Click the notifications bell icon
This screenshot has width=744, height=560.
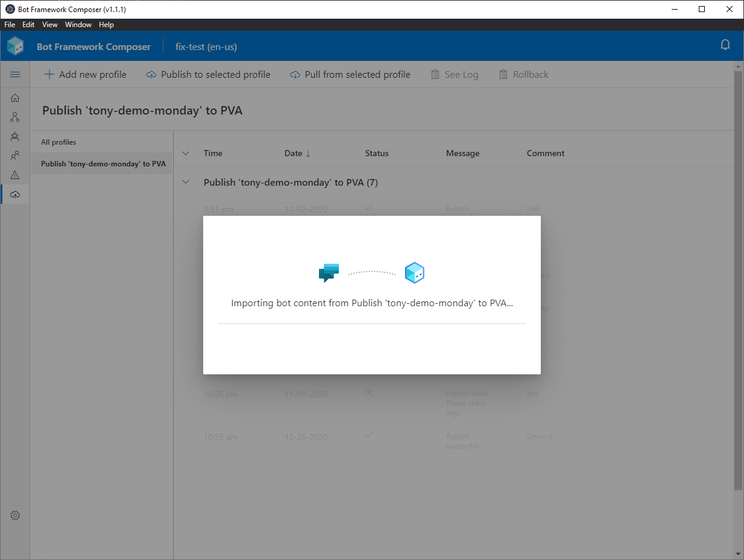725,45
